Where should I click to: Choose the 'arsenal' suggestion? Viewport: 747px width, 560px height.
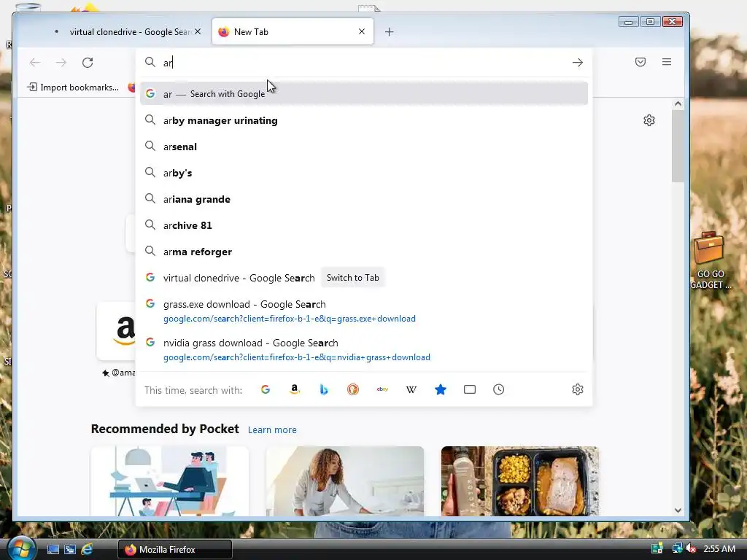364,147
